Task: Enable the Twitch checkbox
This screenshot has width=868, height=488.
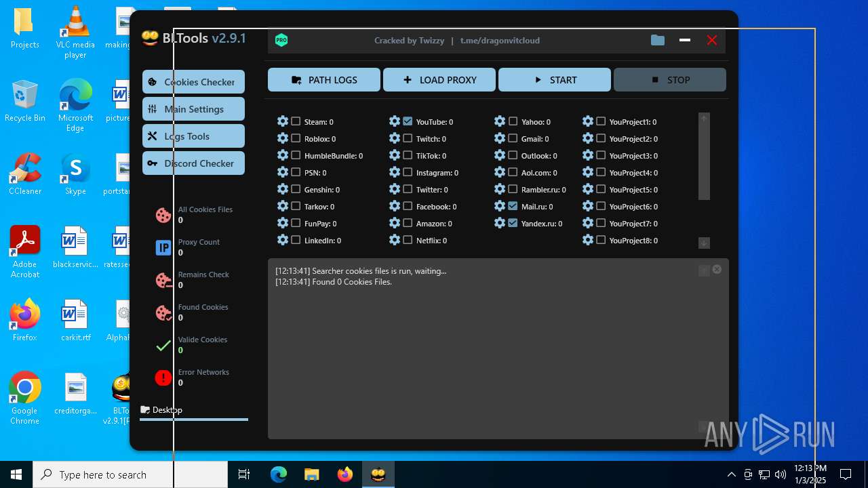Action: [408, 138]
